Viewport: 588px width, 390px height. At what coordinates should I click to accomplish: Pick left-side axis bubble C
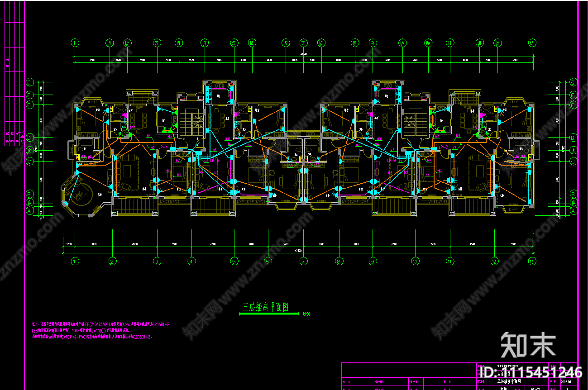click(30, 161)
